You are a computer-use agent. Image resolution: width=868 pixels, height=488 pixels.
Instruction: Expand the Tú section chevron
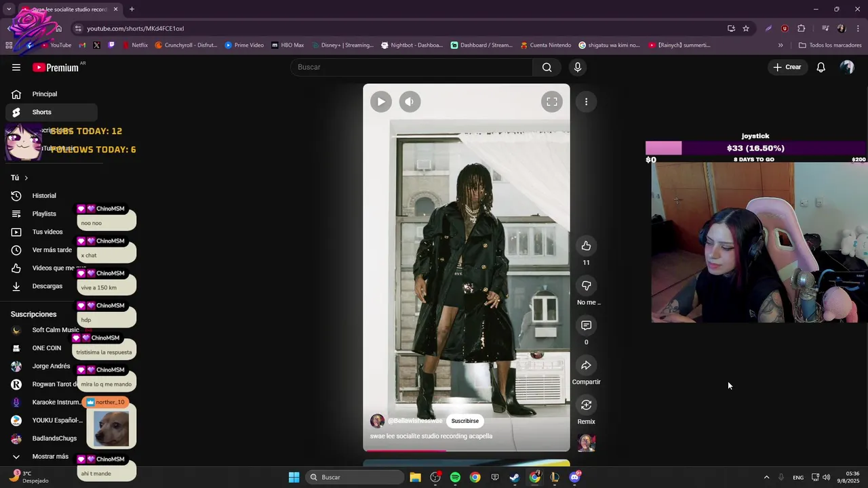26,178
